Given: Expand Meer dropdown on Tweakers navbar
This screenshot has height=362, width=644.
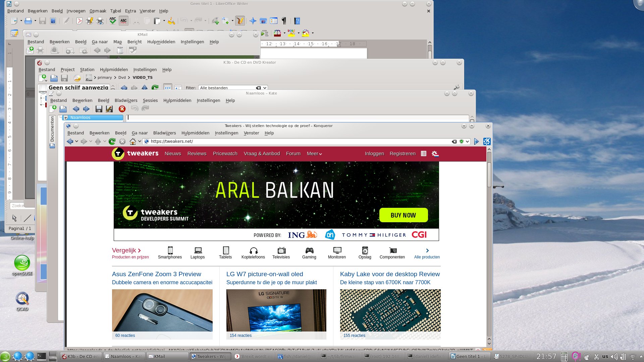Looking at the screenshot, I should [x=314, y=154].
